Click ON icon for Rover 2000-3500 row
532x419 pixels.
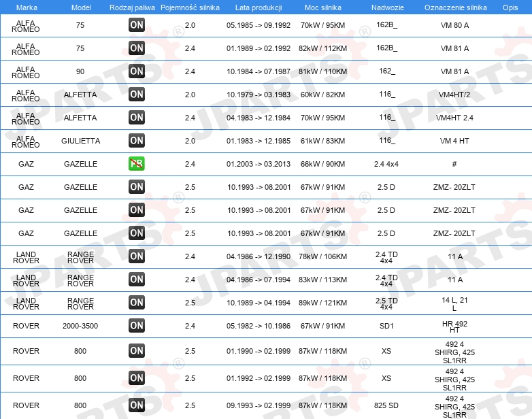click(x=137, y=325)
